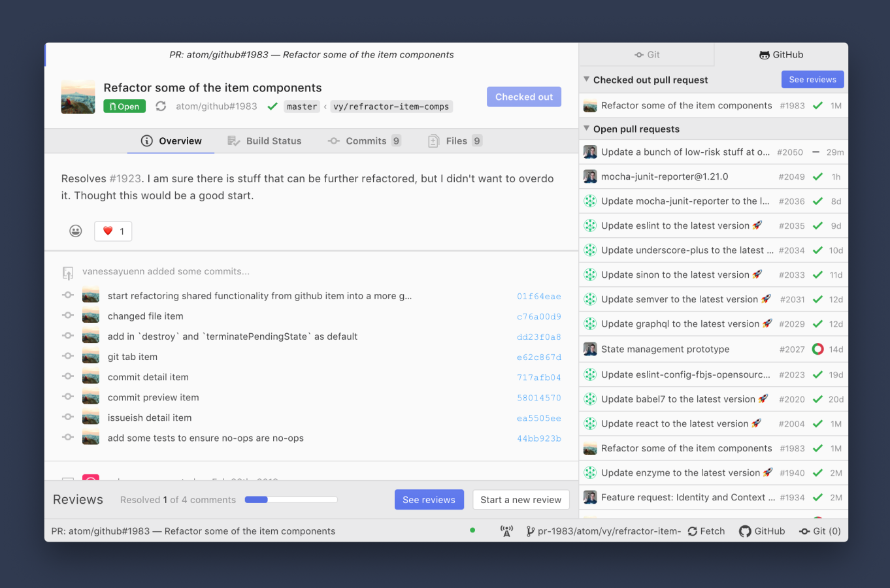The image size is (890, 588).
Task: Collapse the Open pull requests section
Action: coord(587,129)
